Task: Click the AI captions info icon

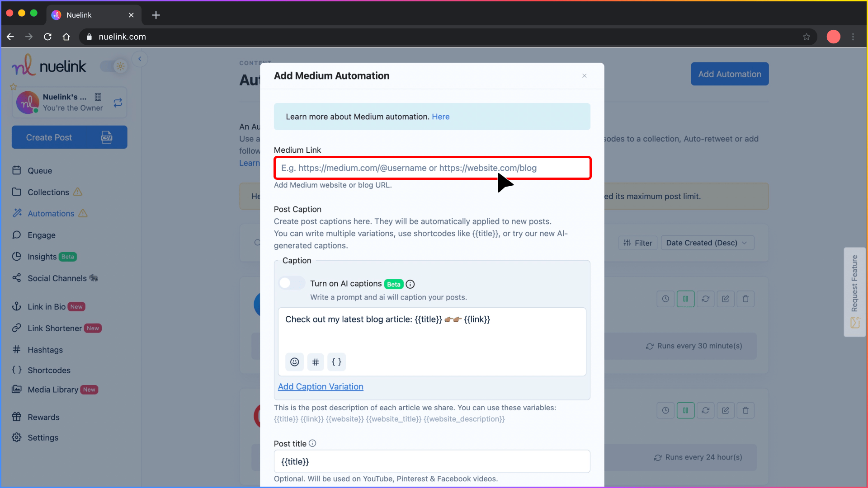Action: coord(410,284)
